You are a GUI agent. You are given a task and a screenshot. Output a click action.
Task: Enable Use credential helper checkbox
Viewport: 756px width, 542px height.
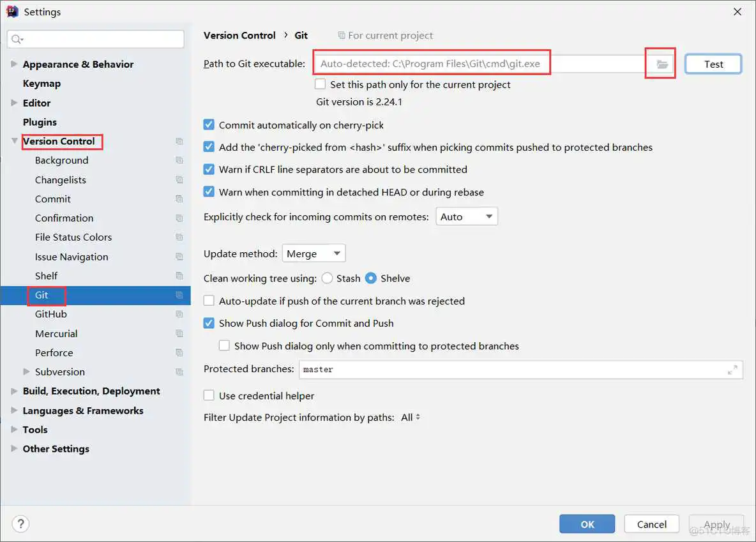(209, 396)
